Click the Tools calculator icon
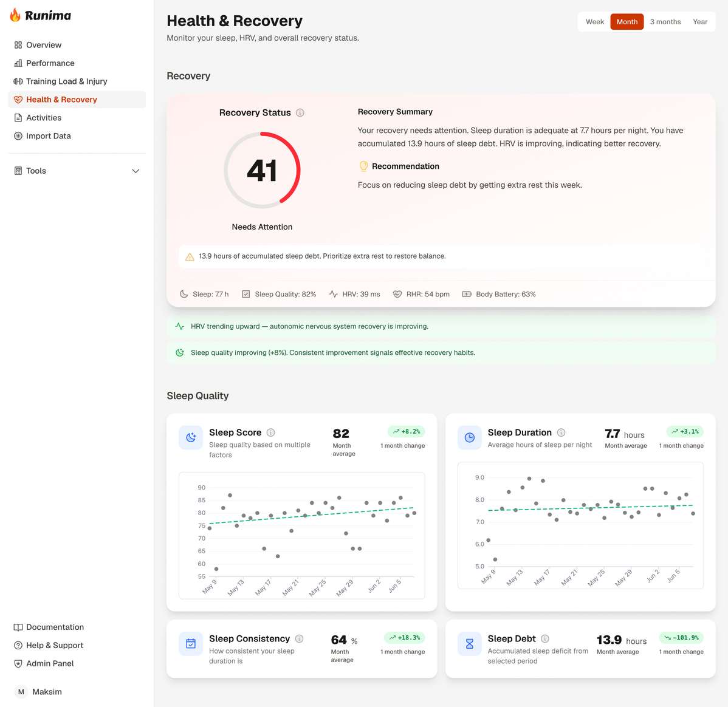The image size is (728, 707). 18,171
